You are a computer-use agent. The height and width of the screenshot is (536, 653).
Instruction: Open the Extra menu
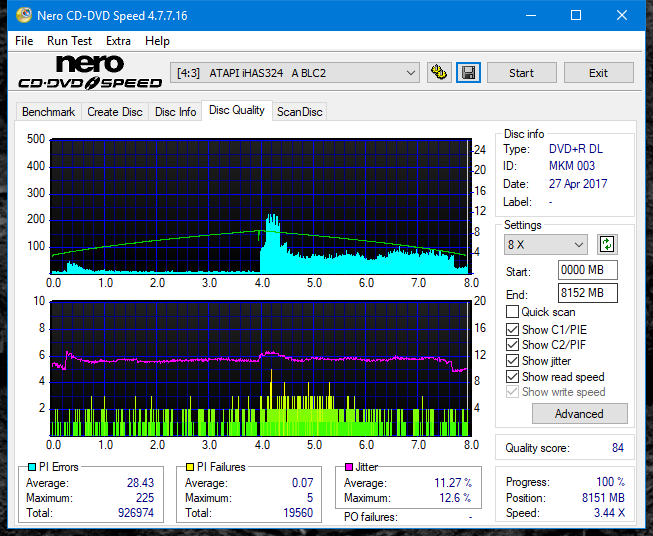tap(118, 41)
